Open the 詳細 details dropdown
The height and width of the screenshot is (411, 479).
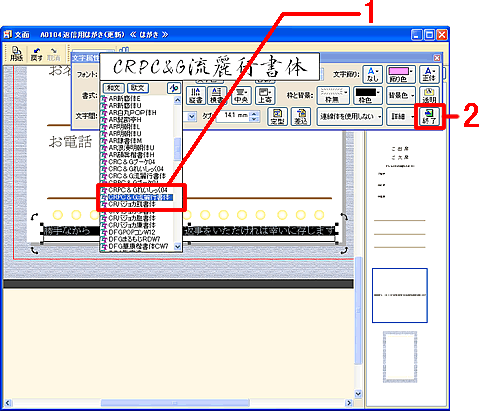tap(401, 116)
